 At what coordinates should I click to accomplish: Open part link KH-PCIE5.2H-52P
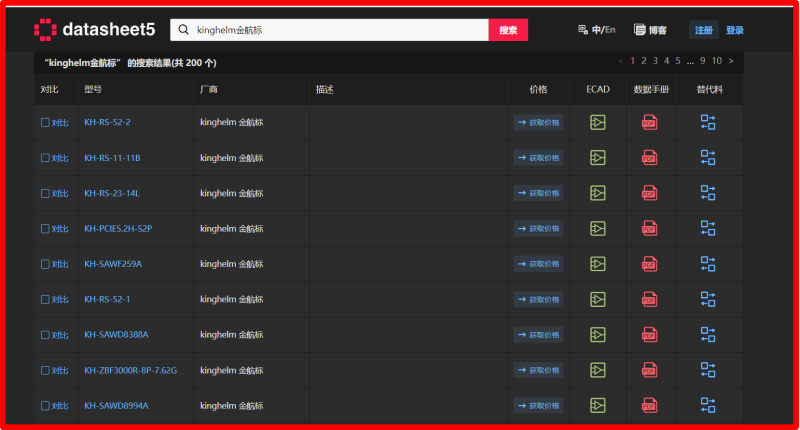point(118,229)
